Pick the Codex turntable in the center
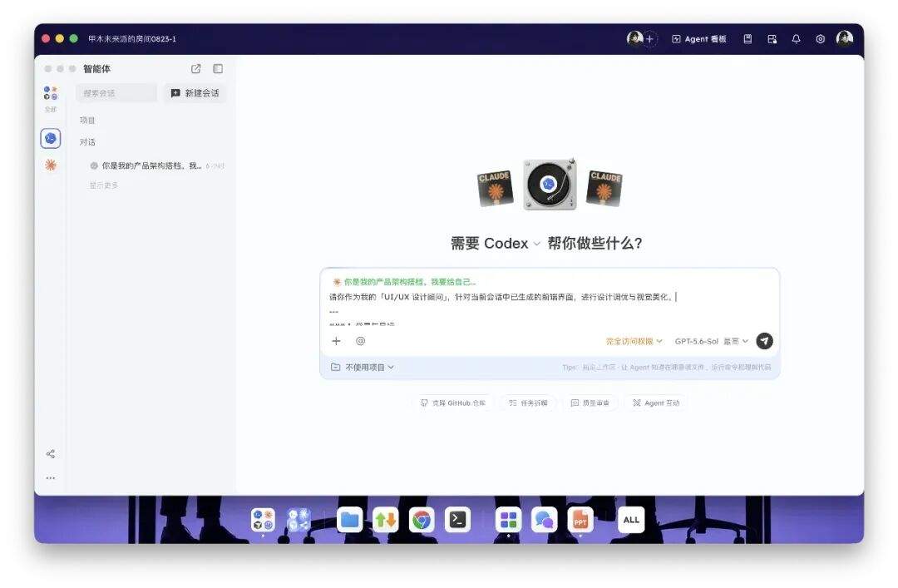Screen dimensions: 898x588 point(550,184)
